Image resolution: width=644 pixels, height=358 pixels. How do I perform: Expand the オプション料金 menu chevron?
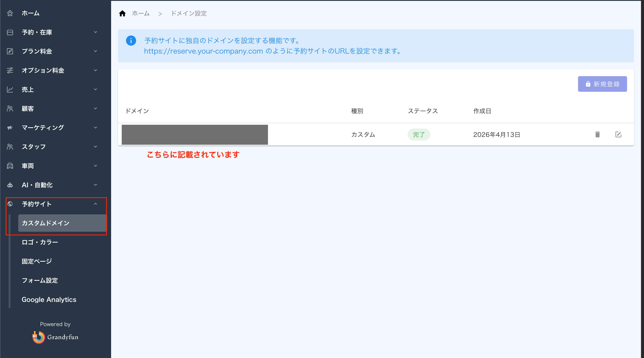[95, 70]
